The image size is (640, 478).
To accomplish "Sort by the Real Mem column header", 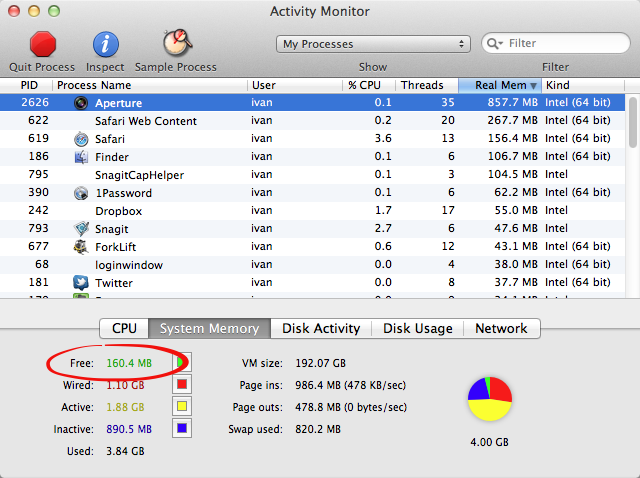I will pos(500,85).
